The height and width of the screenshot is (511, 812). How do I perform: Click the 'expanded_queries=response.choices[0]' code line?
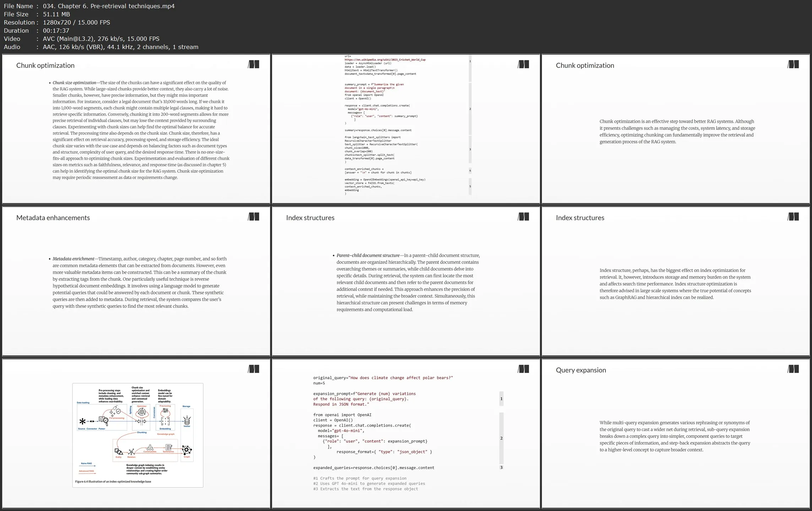pyautogui.click(x=374, y=468)
